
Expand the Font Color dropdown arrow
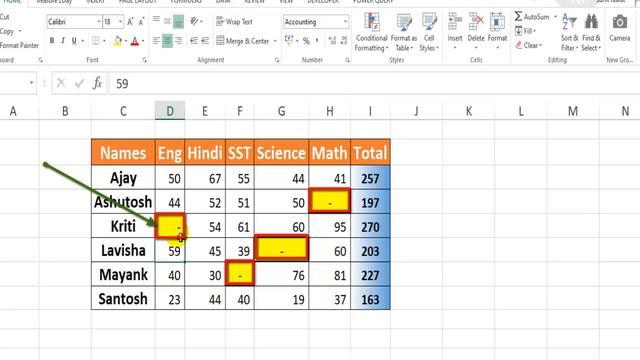pyautogui.click(x=143, y=41)
